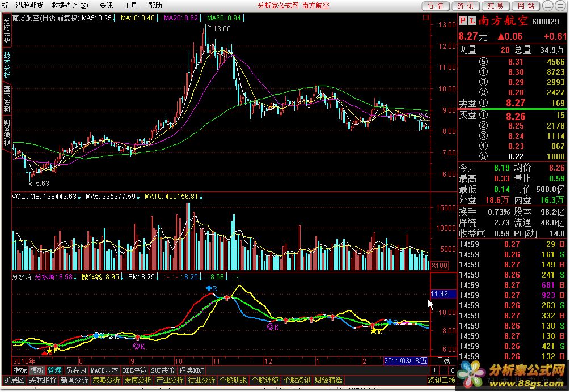Select the 模板 tab
This screenshot has width=570, height=392.
[37, 370]
